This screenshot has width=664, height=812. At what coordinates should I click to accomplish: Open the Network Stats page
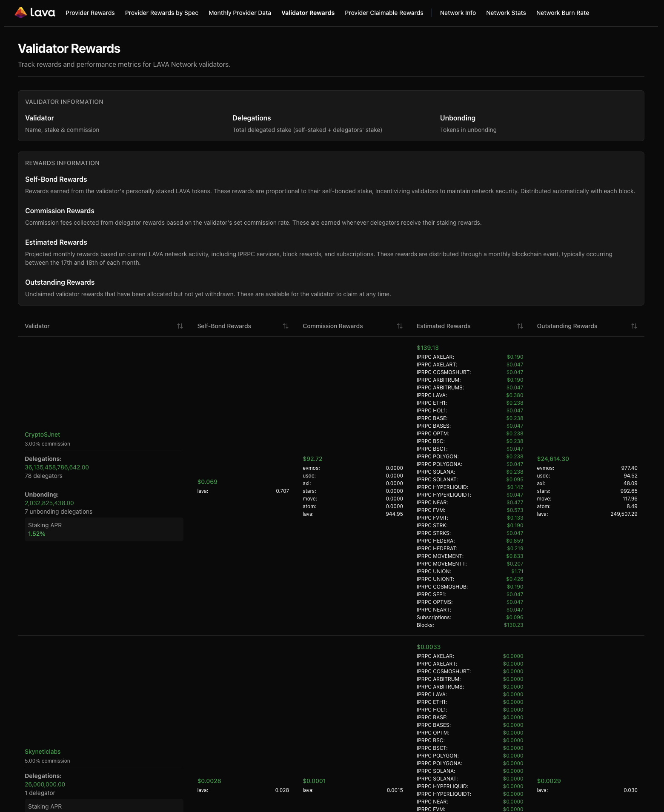click(506, 13)
